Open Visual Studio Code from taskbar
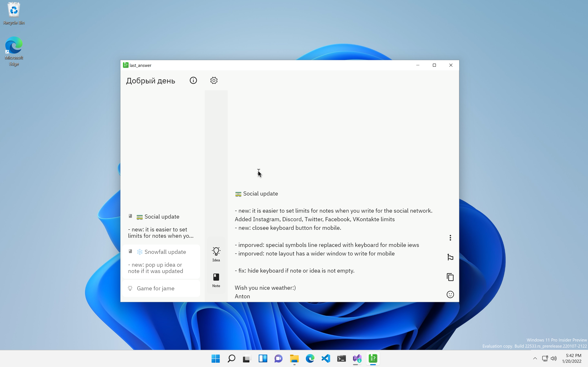 326,358
